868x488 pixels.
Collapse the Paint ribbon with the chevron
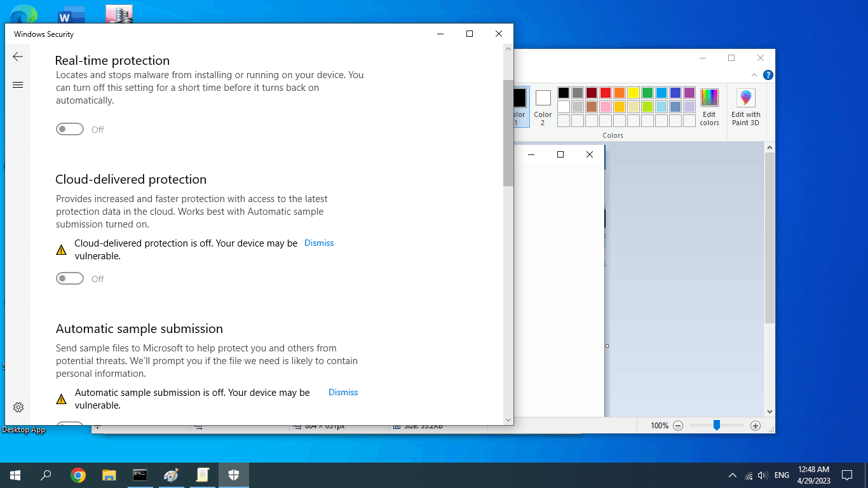754,75
